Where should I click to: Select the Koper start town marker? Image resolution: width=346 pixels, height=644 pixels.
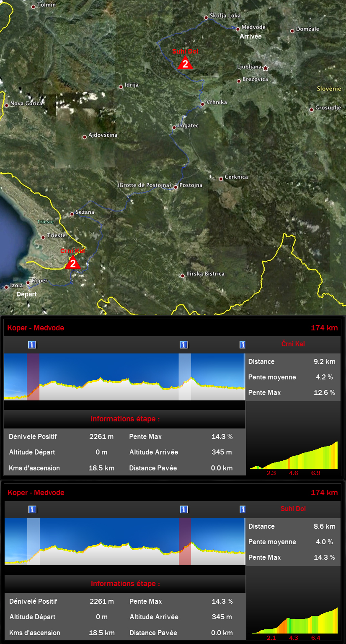click(x=28, y=283)
